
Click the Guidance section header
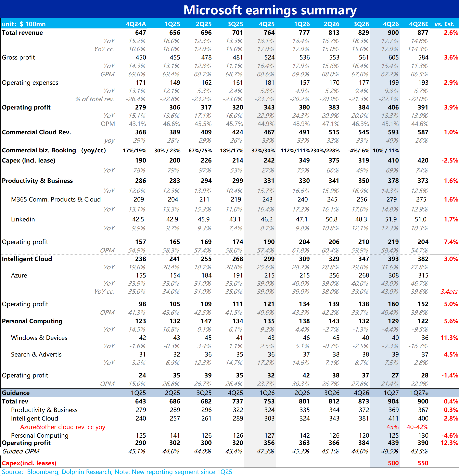coord(16,393)
